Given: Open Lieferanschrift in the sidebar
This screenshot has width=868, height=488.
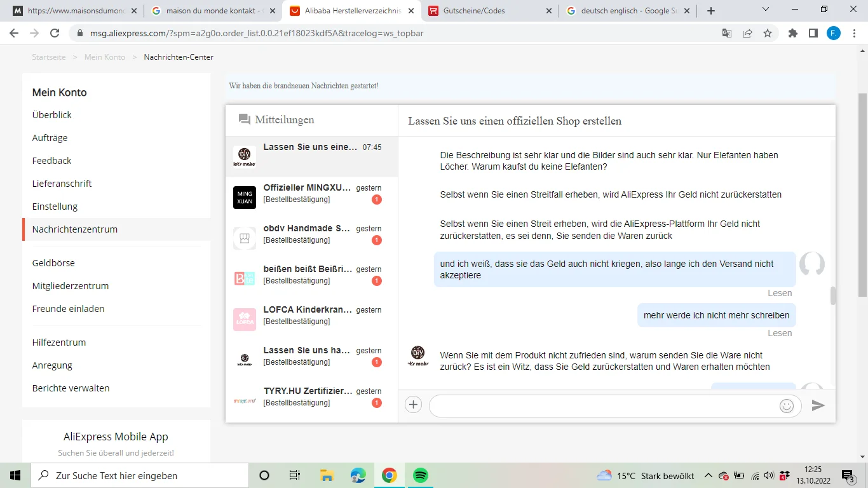Looking at the screenshot, I should (62, 184).
